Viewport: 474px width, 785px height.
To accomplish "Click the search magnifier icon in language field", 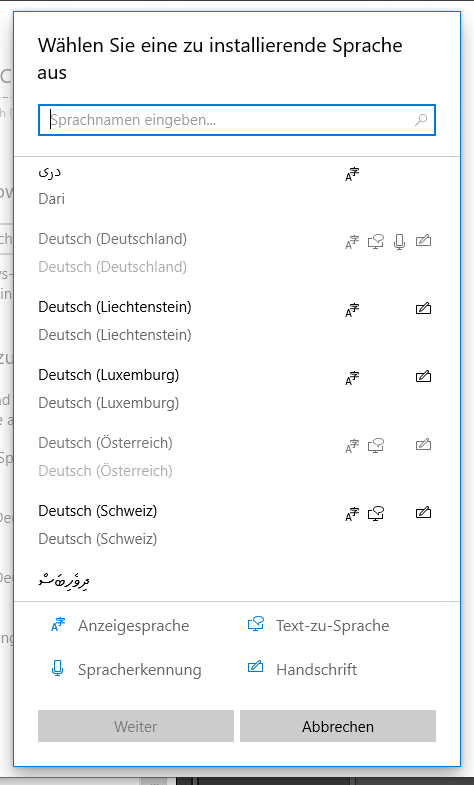I will (x=421, y=120).
